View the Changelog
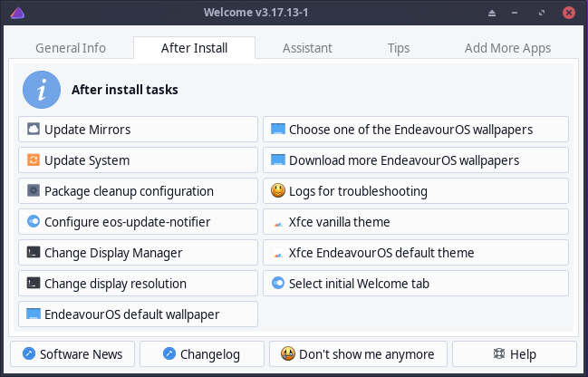 [x=202, y=353]
